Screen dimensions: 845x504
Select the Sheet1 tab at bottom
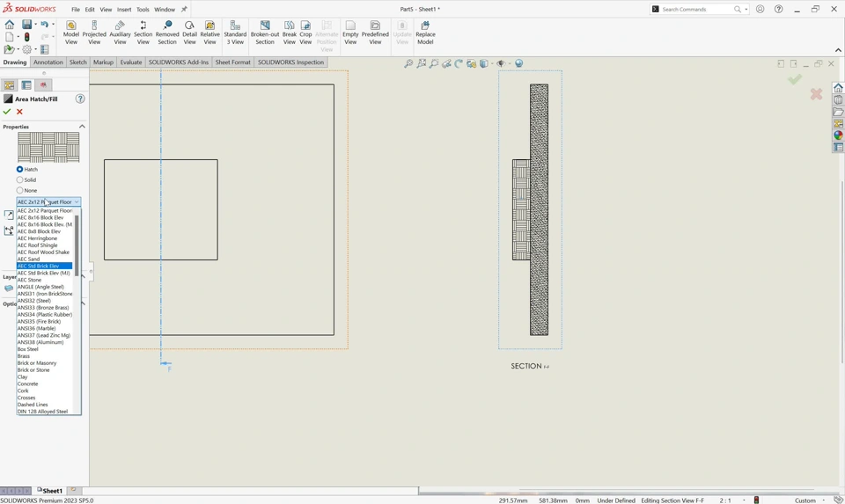pos(50,491)
